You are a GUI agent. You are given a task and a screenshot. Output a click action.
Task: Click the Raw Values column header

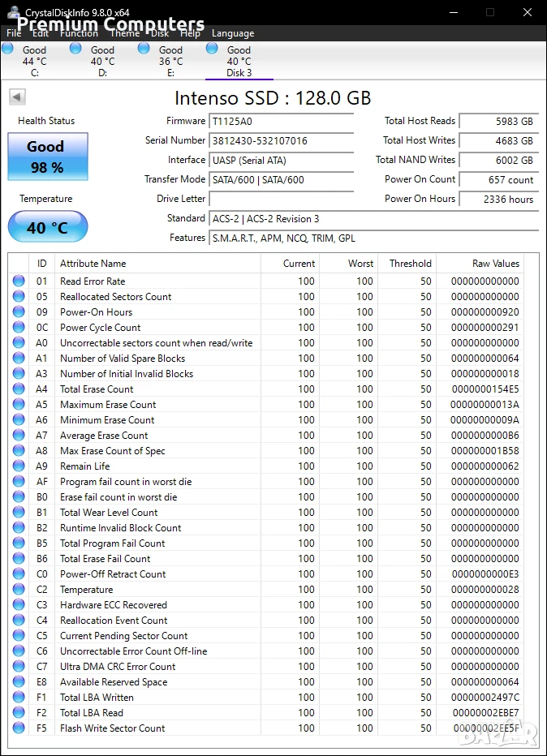pos(480,264)
